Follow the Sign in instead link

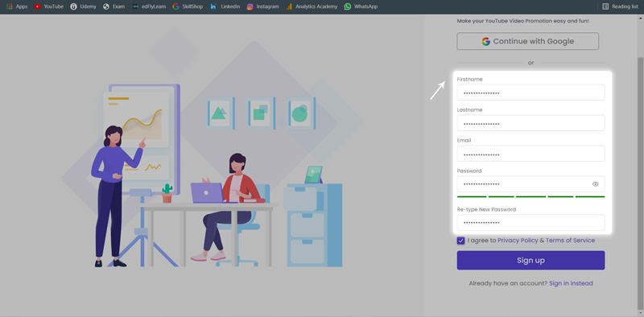pos(571,283)
